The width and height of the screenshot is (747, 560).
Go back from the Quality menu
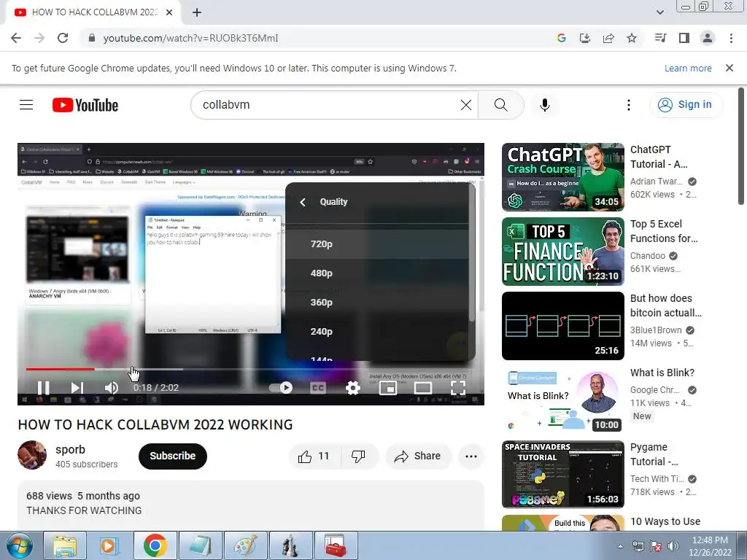tap(303, 202)
